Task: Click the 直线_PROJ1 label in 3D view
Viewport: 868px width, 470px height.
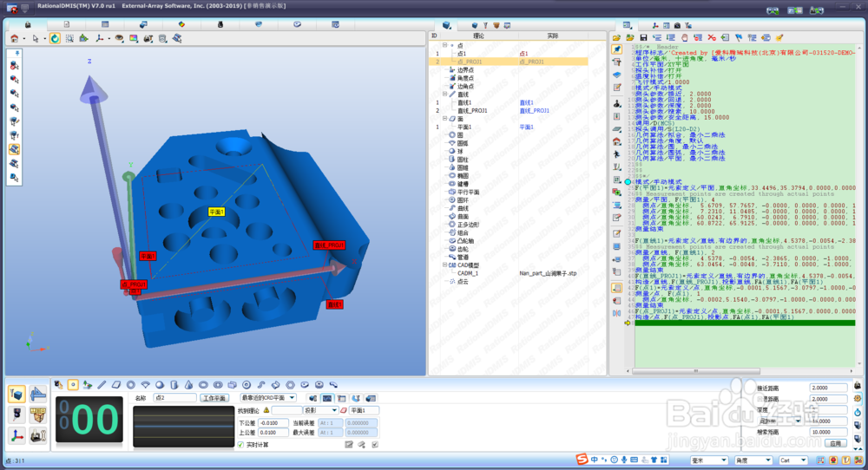Action: (329, 245)
